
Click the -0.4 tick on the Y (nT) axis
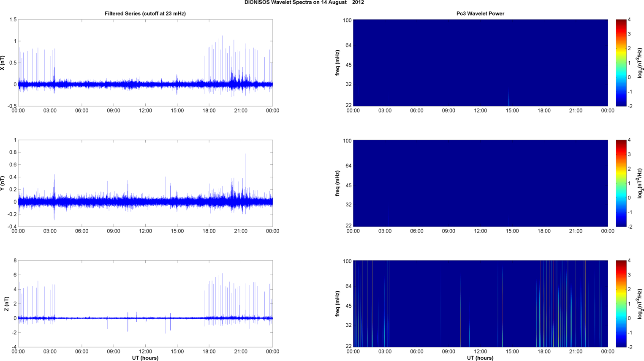(11, 227)
